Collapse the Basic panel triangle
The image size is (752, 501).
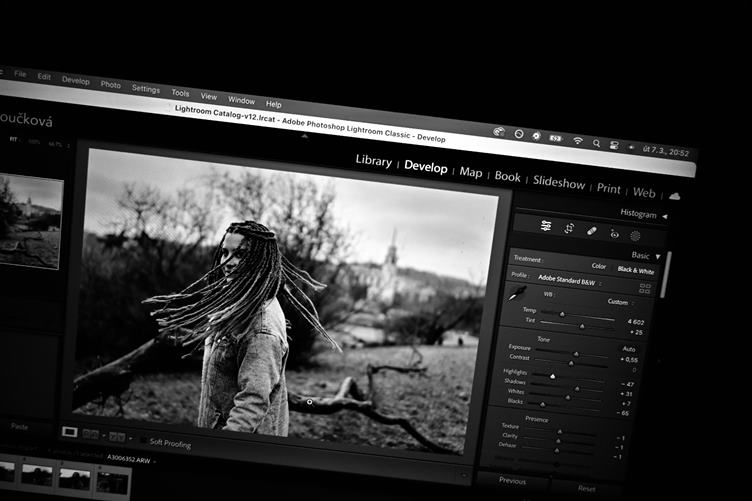(658, 256)
